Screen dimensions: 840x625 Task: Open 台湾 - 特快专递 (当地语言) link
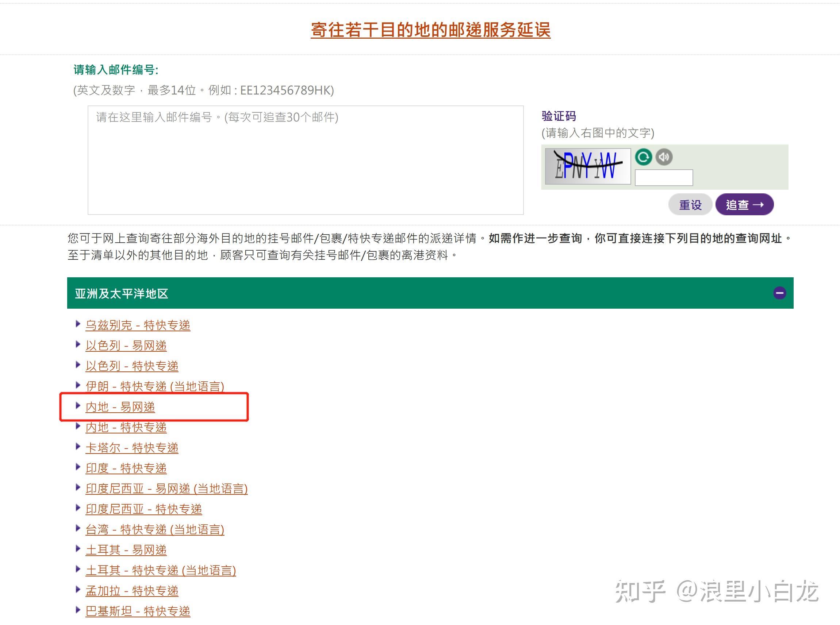point(155,530)
